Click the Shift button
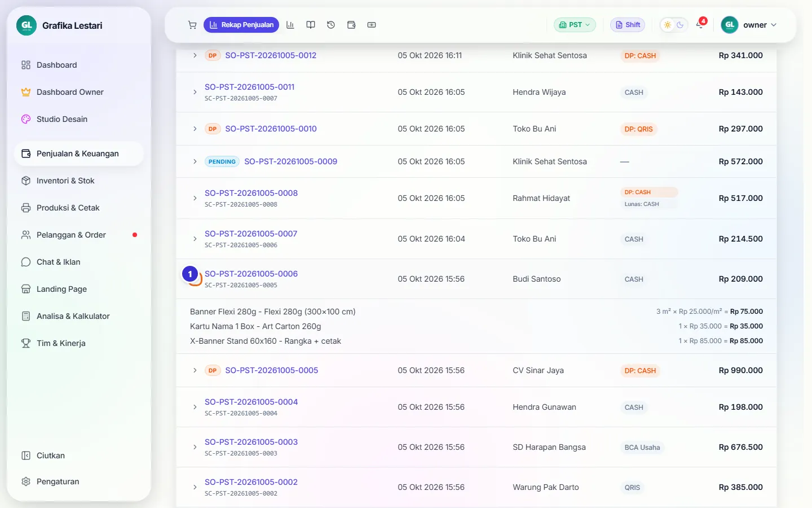The height and width of the screenshot is (508, 812). 628,25
